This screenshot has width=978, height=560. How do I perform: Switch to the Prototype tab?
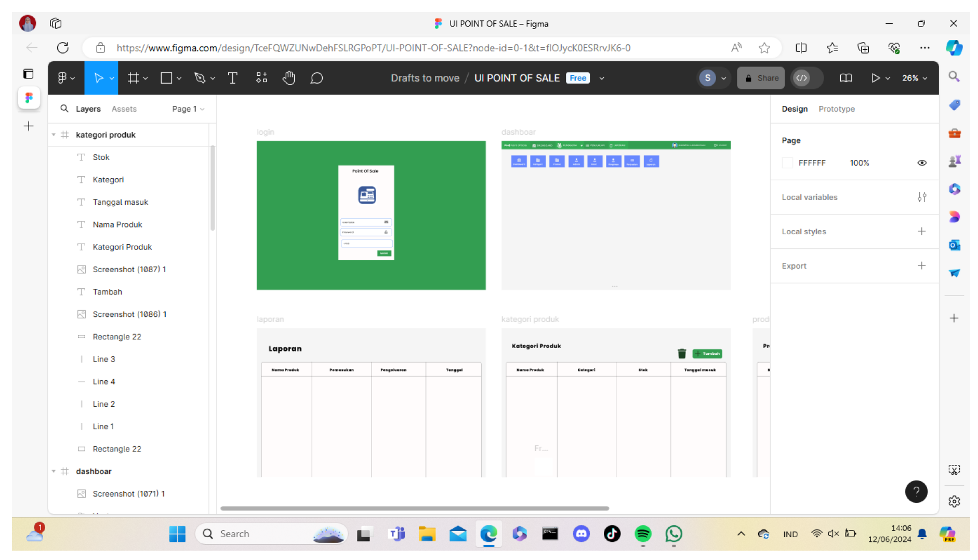click(x=836, y=109)
